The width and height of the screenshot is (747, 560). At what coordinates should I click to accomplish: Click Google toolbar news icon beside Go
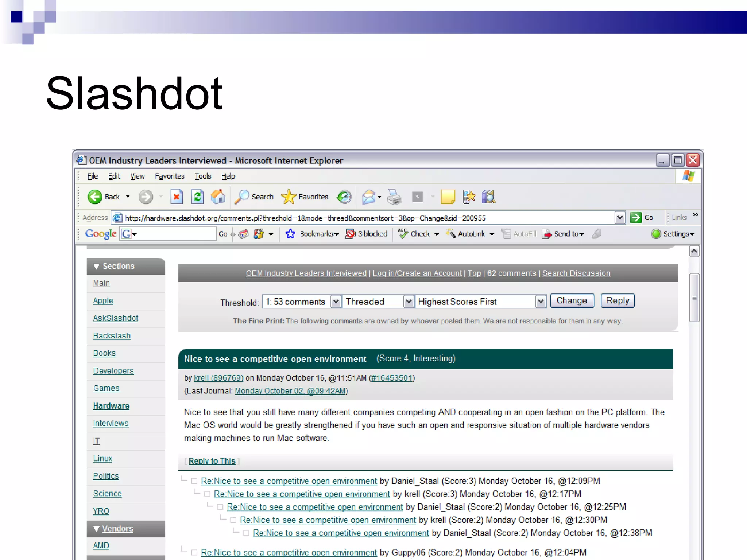244,234
